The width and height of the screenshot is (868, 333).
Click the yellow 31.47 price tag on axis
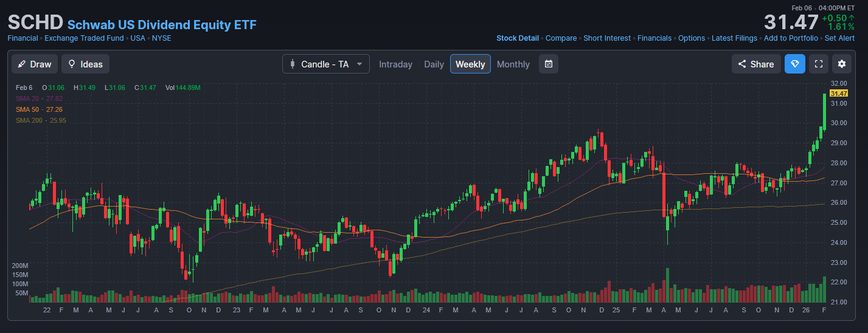point(839,93)
